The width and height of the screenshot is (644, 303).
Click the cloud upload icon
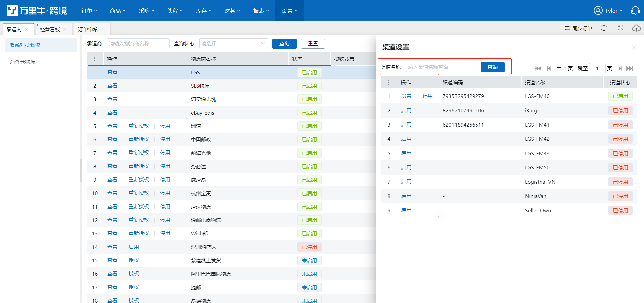pyautogui.click(x=636, y=28)
